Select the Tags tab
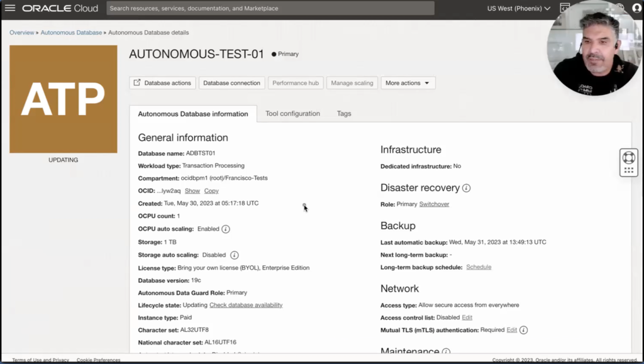The image size is (644, 364). [344, 114]
